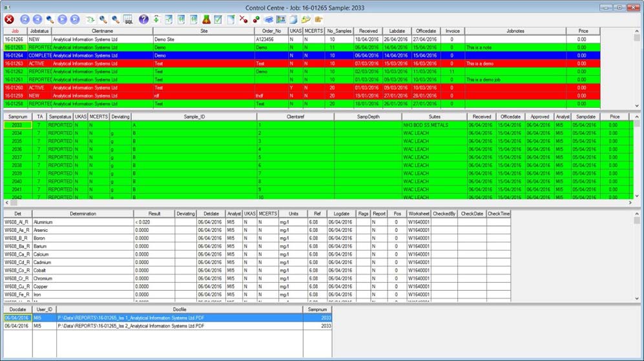The width and height of the screenshot is (644, 361).
Task: Click the Sample_ID column header
Action: click(194, 117)
